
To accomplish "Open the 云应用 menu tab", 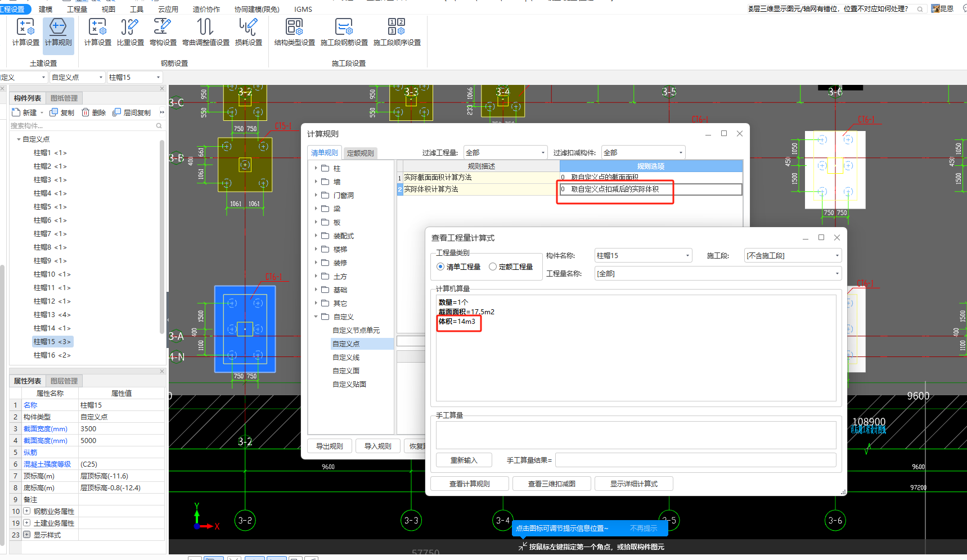I will click(168, 9).
